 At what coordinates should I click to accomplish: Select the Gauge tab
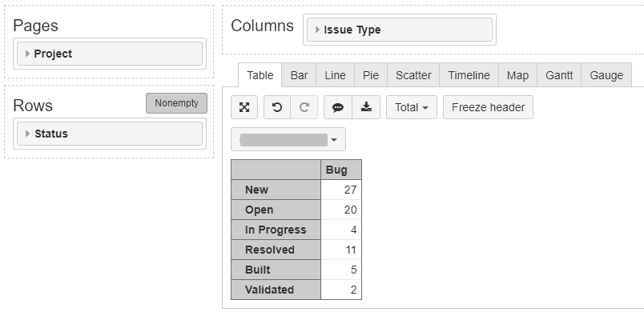pyautogui.click(x=606, y=75)
